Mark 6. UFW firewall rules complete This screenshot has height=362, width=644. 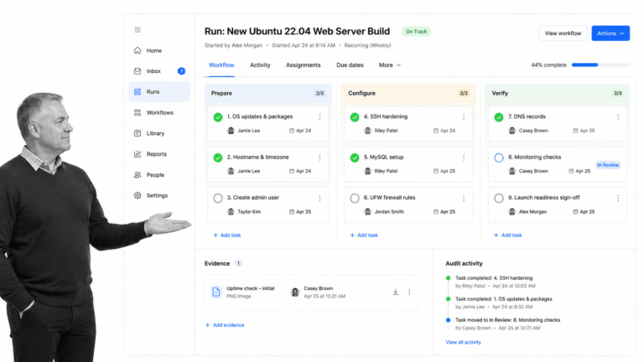click(x=355, y=199)
